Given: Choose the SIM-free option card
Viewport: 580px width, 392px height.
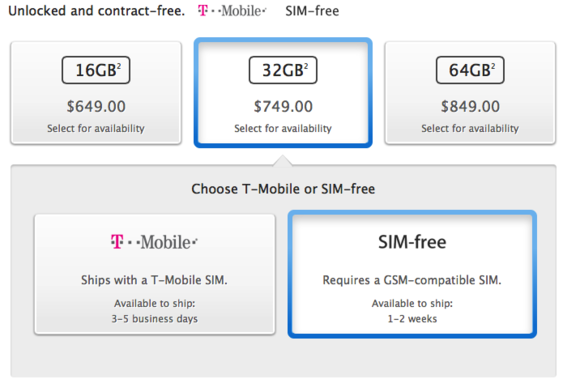Looking at the screenshot, I should (412, 274).
